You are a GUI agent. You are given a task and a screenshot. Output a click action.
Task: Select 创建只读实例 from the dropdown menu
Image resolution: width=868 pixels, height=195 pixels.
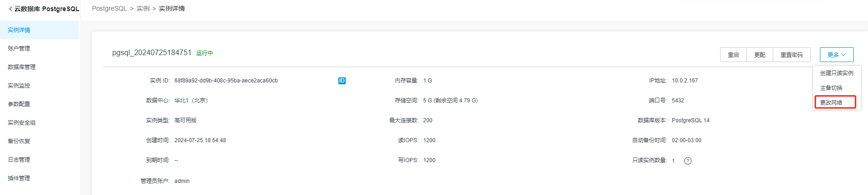[x=837, y=73]
